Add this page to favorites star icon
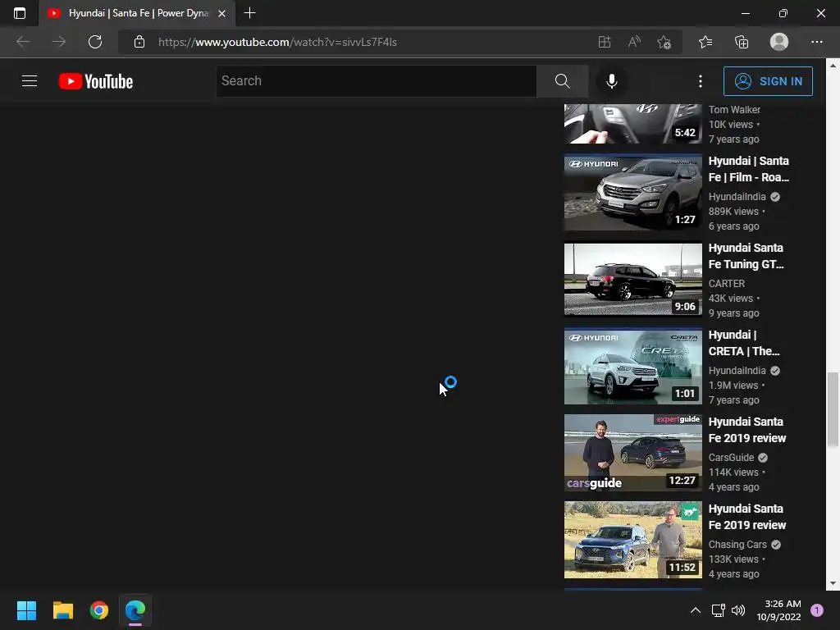 click(x=664, y=42)
